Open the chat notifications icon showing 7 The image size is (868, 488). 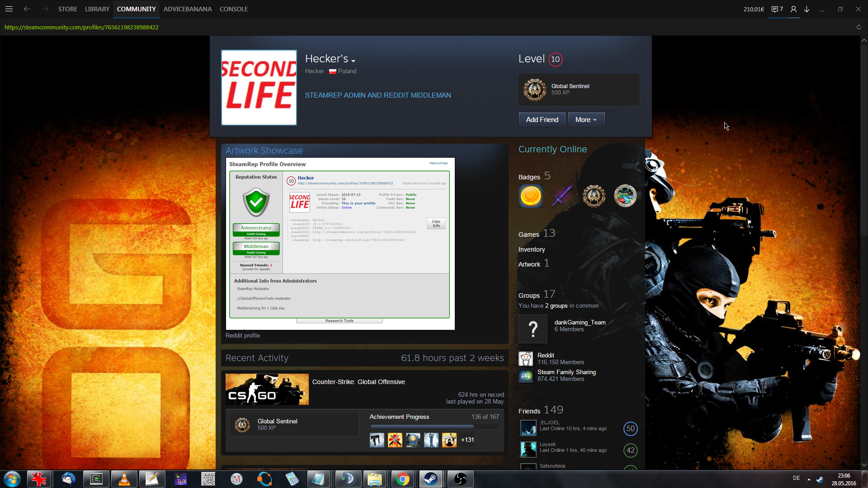pyautogui.click(x=777, y=9)
